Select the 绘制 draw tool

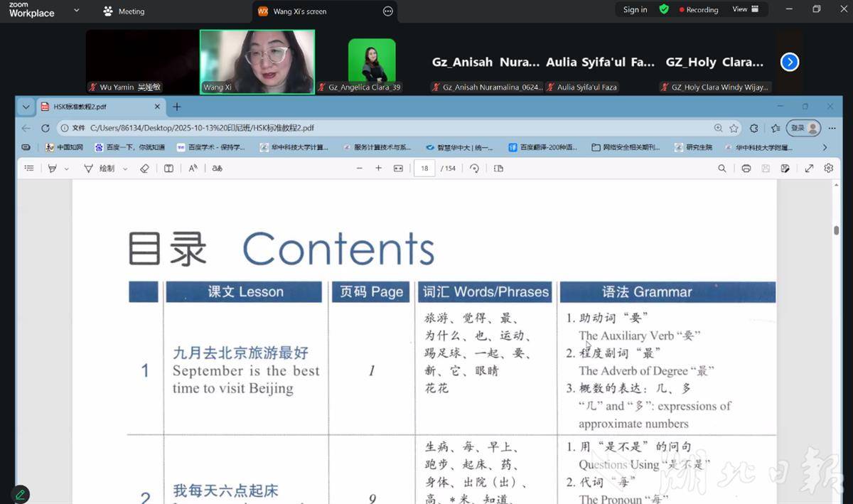coord(100,168)
